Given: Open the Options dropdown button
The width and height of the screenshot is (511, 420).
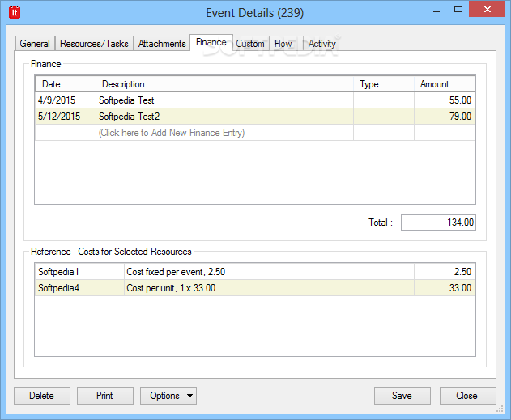Looking at the screenshot, I should point(168,396).
